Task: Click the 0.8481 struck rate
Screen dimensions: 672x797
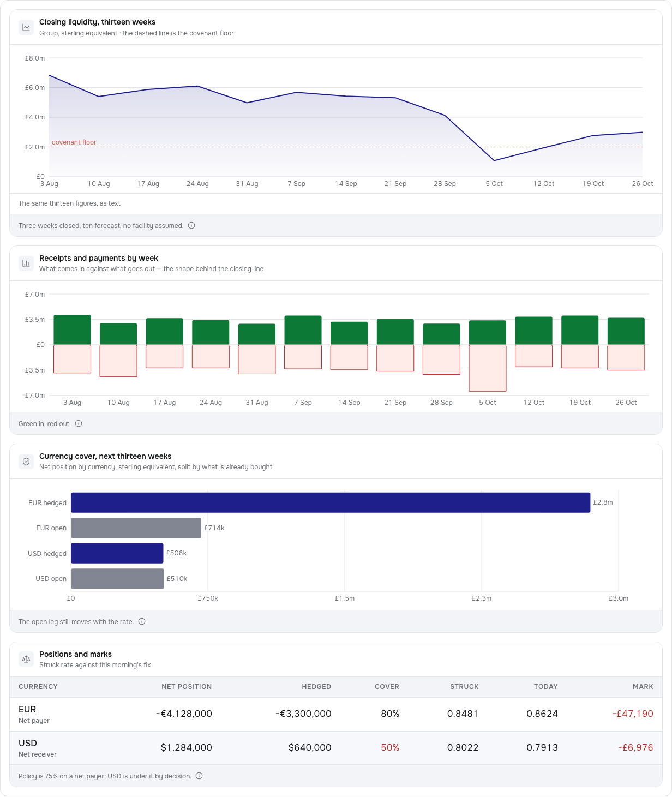Action: coord(463,714)
